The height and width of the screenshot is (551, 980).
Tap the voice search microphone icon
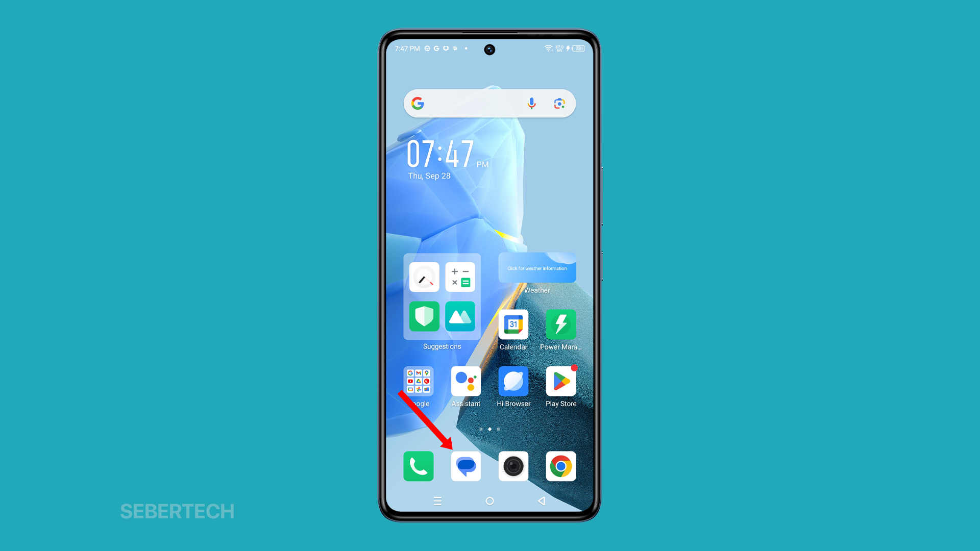531,104
